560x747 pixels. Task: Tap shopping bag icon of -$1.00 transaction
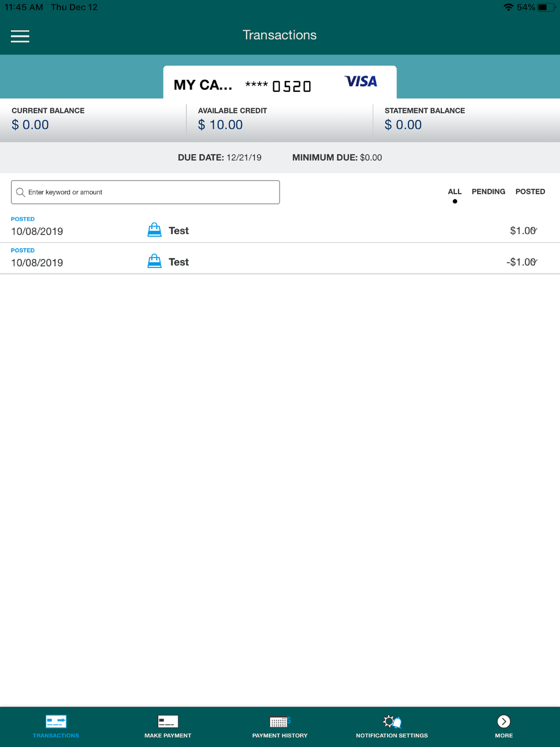(154, 261)
